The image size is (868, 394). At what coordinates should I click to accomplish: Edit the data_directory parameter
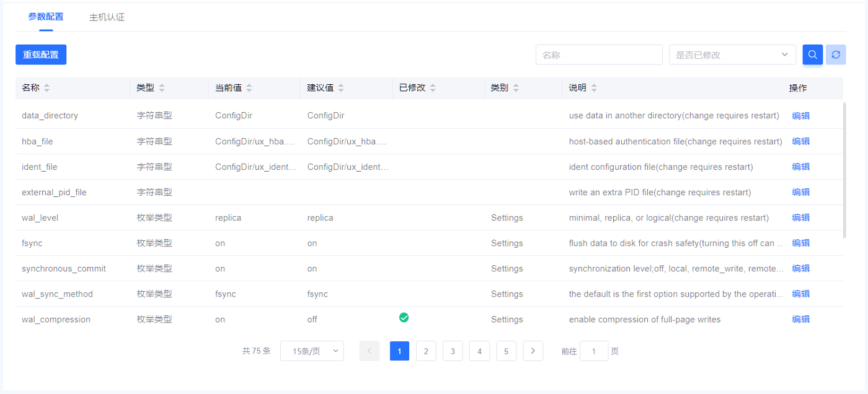pyautogui.click(x=800, y=115)
